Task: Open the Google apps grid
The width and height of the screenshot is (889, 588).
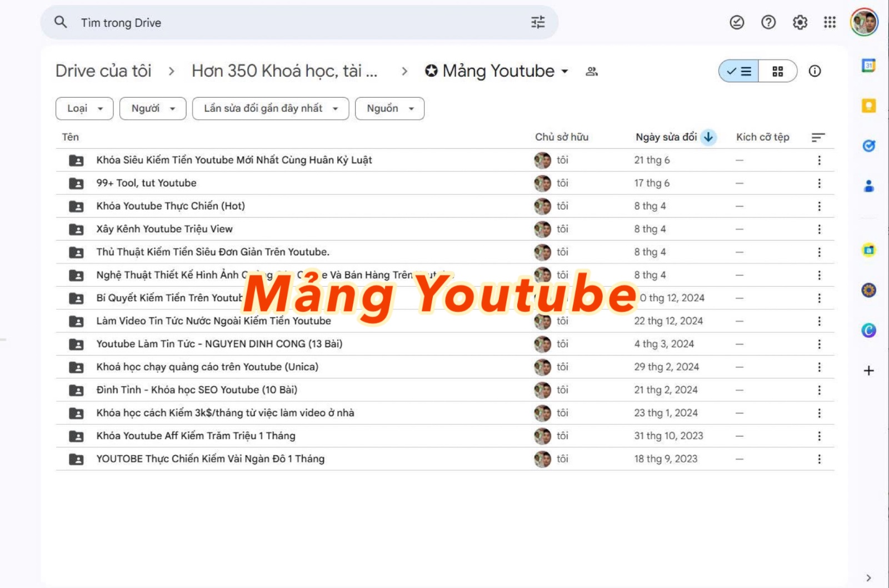Action: 830,22
